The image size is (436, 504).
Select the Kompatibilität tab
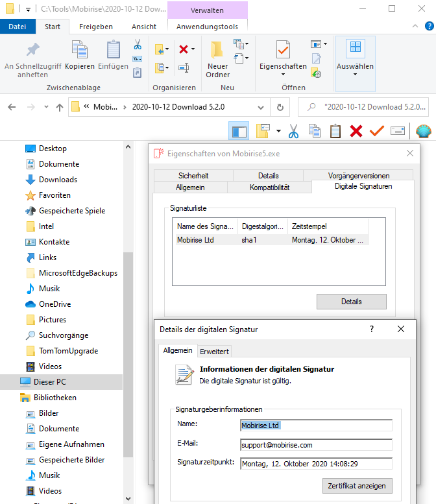point(269,187)
